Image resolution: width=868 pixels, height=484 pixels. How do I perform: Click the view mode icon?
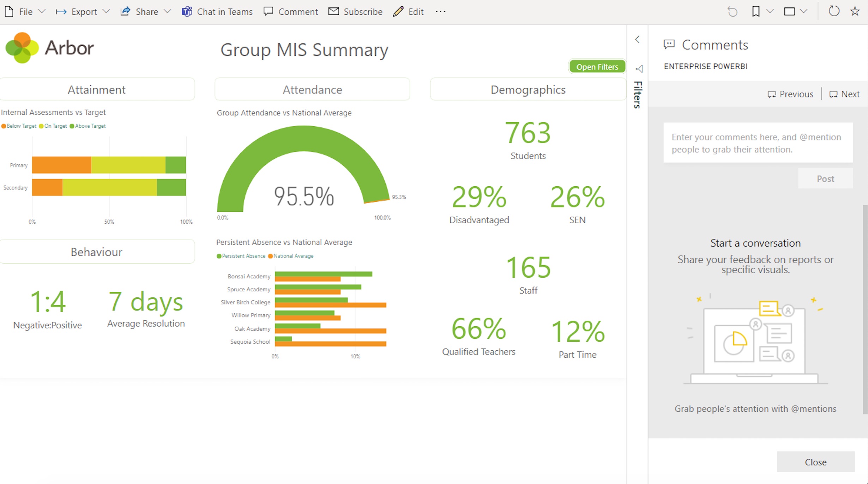click(790, 11)
